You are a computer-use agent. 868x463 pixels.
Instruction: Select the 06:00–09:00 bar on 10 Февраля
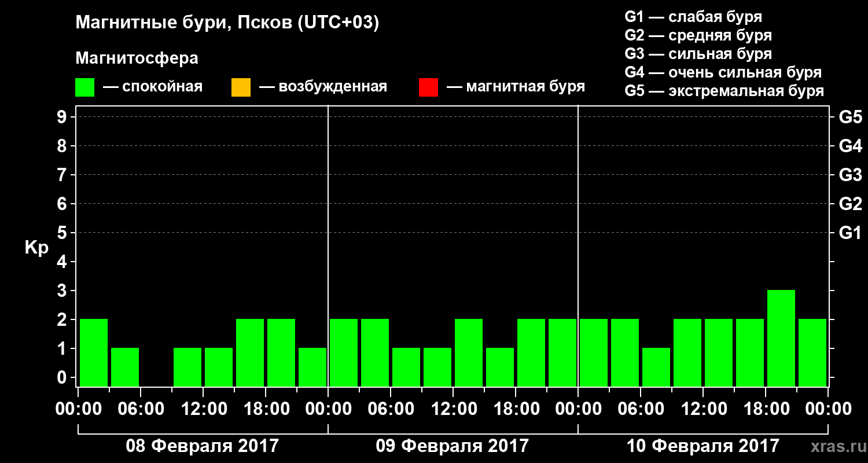656,367
